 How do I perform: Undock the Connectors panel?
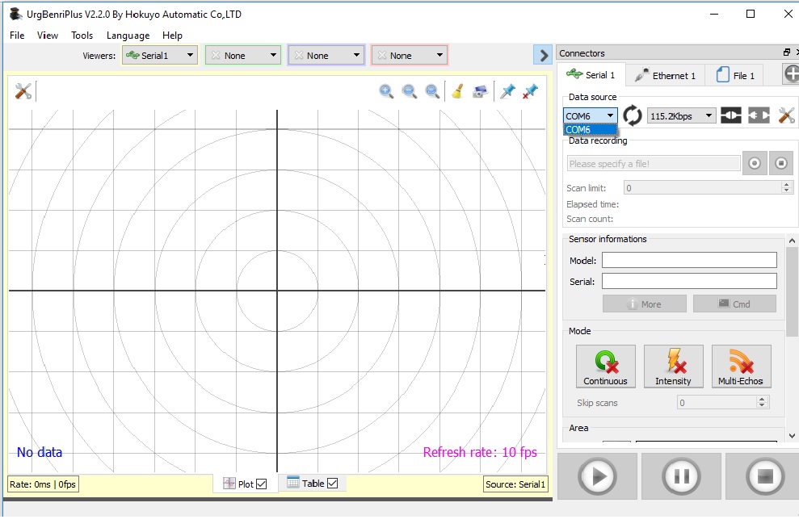(787, 52)
